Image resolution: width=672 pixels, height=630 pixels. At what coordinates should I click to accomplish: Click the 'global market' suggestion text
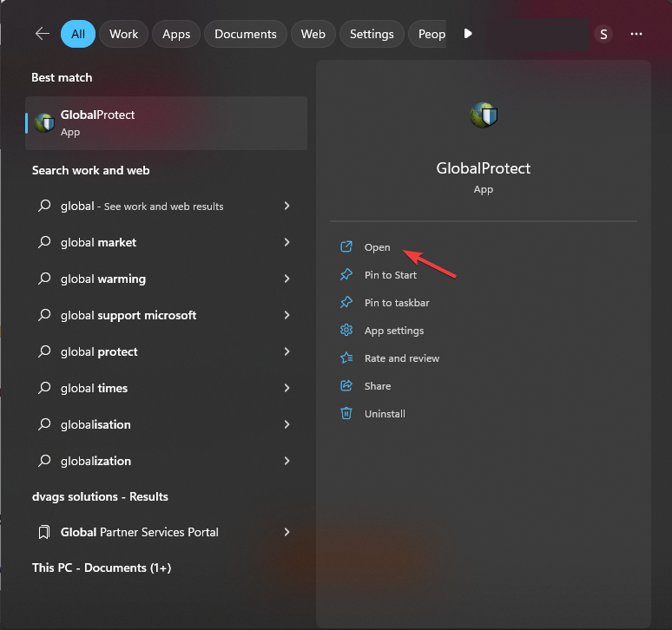[98, 242]
